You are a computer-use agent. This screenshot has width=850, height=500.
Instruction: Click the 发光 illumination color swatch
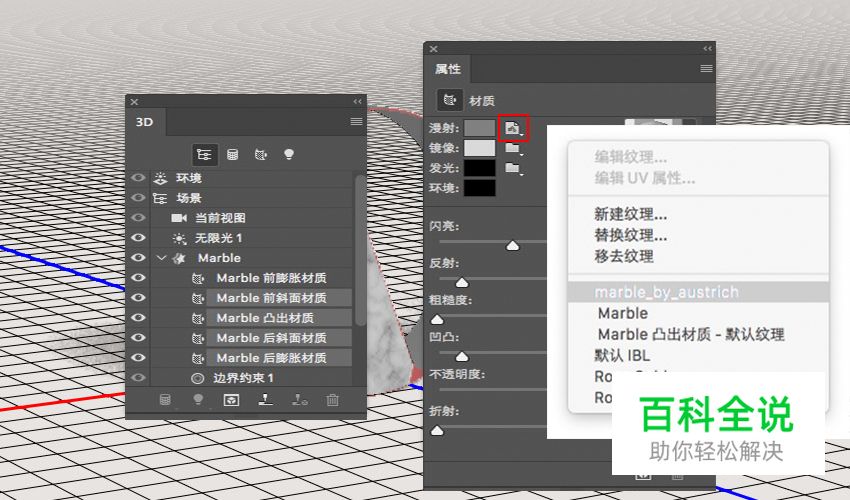(x=479, y=168)
